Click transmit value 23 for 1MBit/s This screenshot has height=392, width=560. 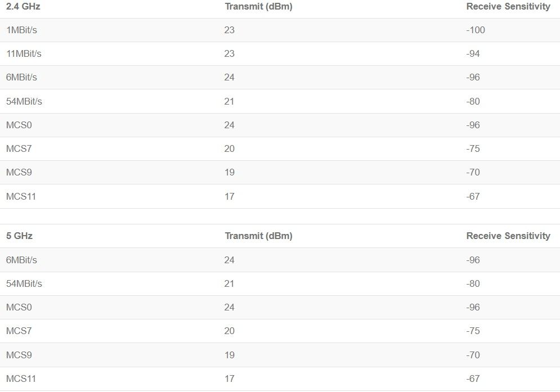[x=229, y=30]
